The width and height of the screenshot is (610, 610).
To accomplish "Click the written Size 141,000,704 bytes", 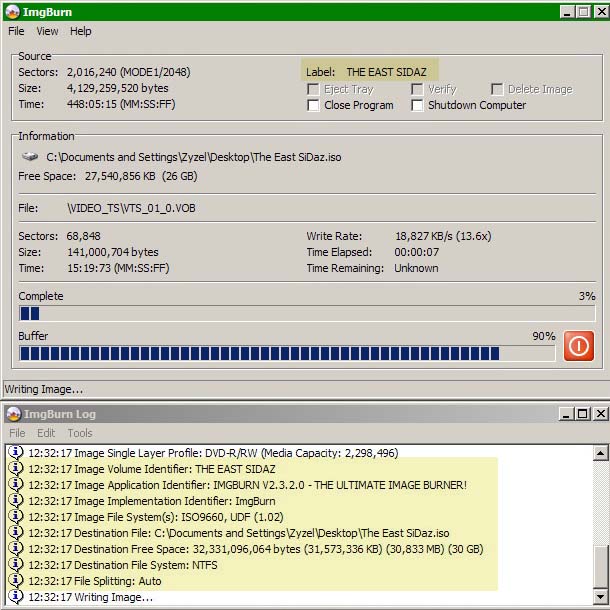I will 113,252.
